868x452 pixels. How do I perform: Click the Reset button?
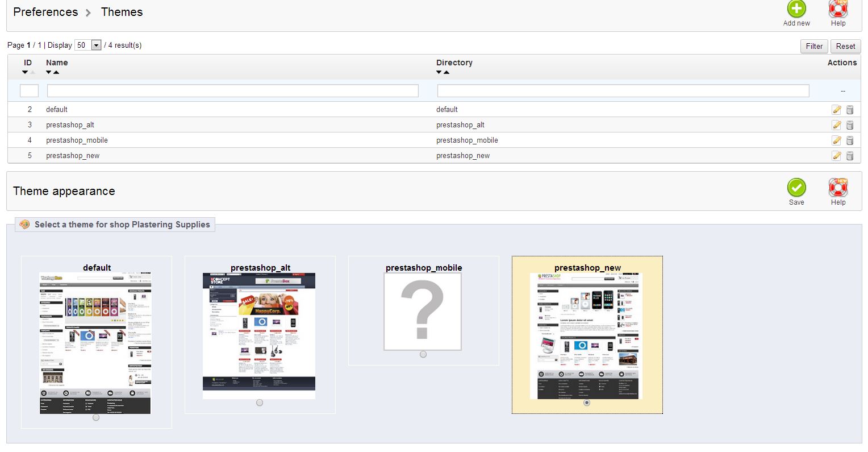coord(845,47)
